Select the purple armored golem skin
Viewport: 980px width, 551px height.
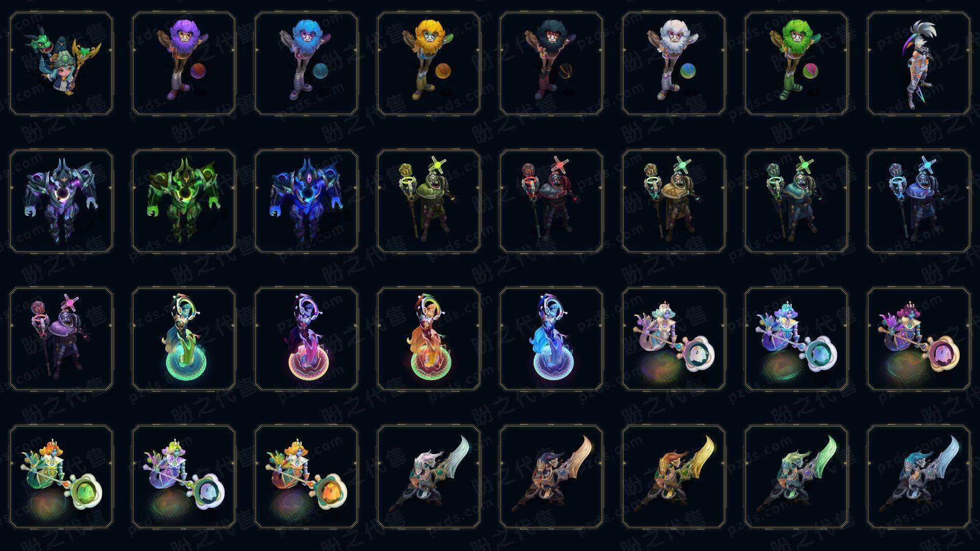click(x=61, y=201)
